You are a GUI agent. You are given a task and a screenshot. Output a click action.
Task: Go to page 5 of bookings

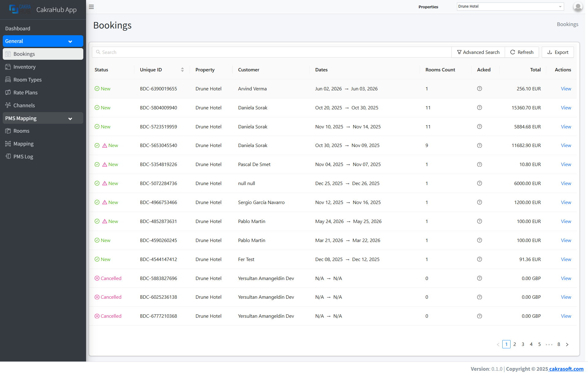(x=540, y=344)
